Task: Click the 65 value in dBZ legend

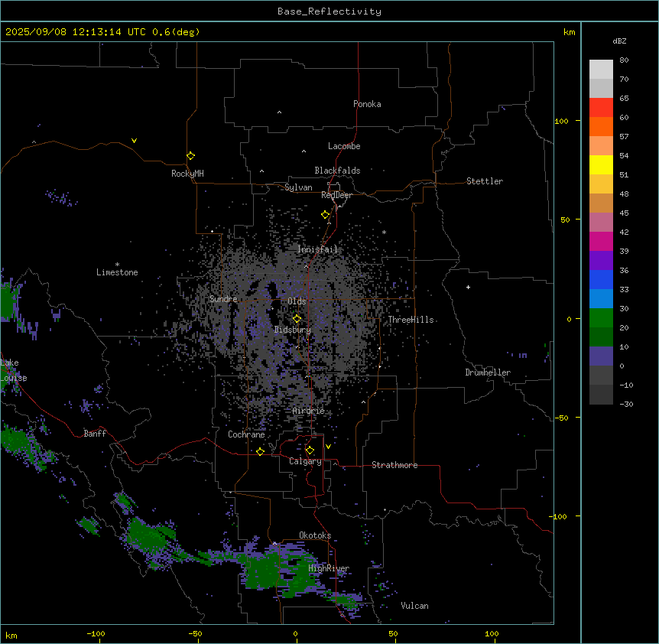Action: point(624,99)
